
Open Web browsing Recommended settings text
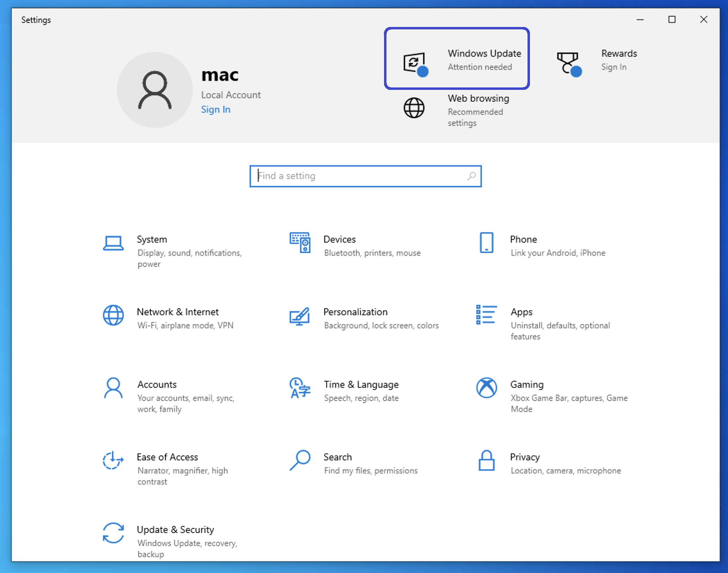478,111
